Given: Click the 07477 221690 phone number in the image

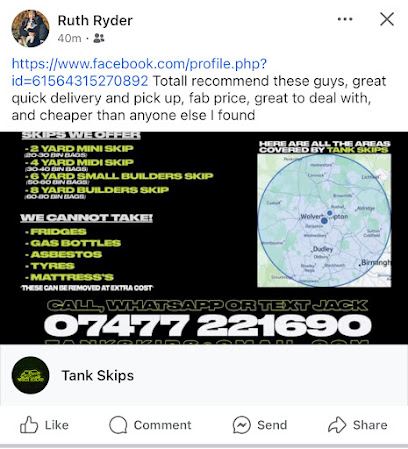Looking at the screenshot, I should [x=208, y=325].
